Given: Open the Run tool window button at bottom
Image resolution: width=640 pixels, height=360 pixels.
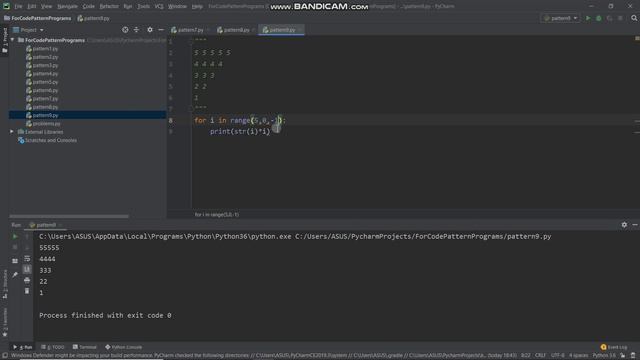Looking at the screenshot, I should (23, 347).
